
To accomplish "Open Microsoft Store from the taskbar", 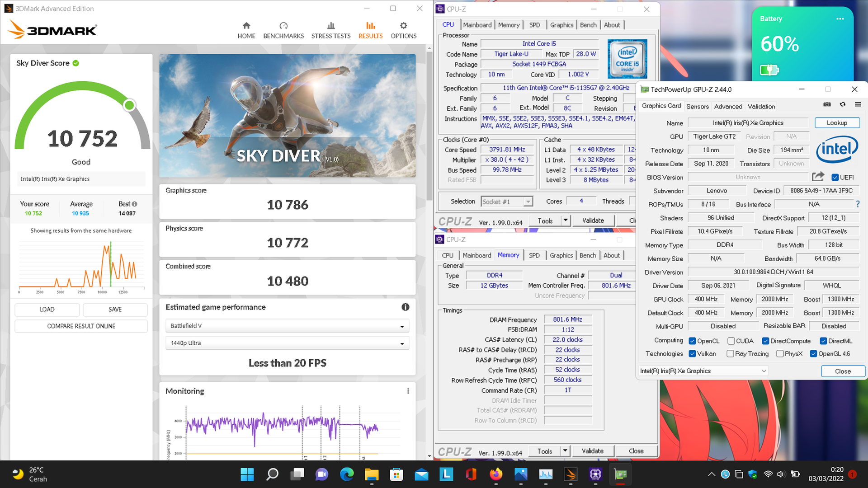I will coord(396,474).
